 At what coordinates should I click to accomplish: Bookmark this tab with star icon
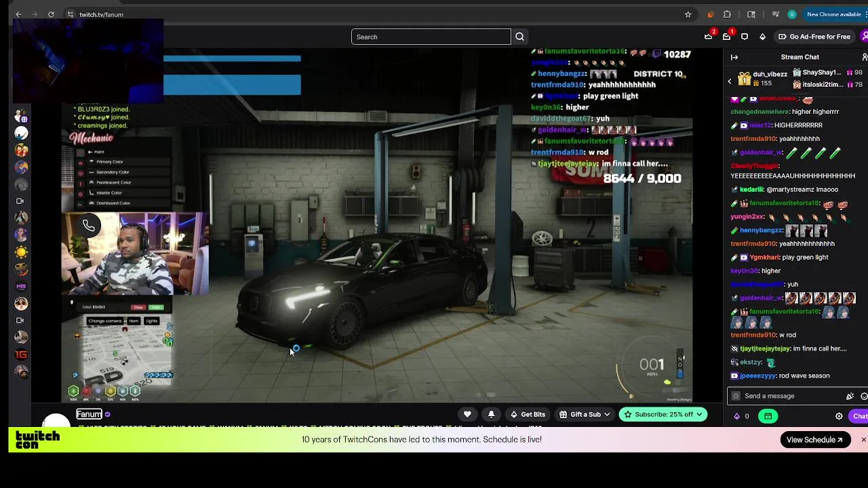click(x=688, y=14)
